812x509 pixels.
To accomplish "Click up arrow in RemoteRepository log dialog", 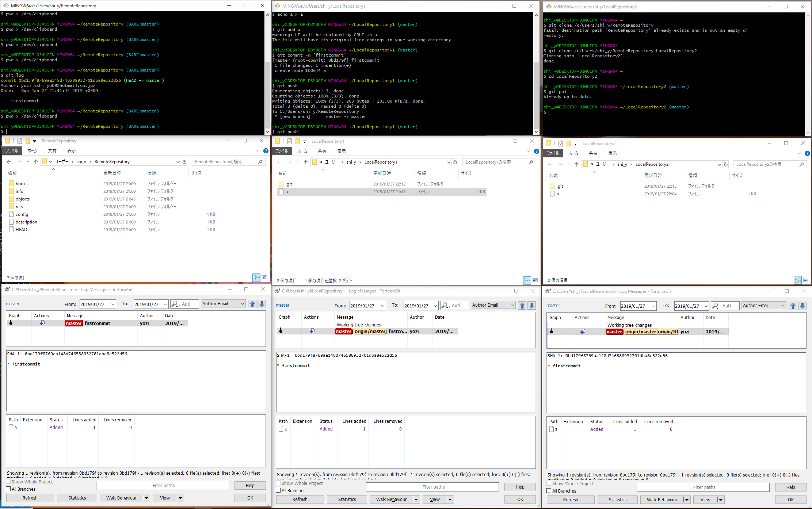I will [x=252, y=304].
